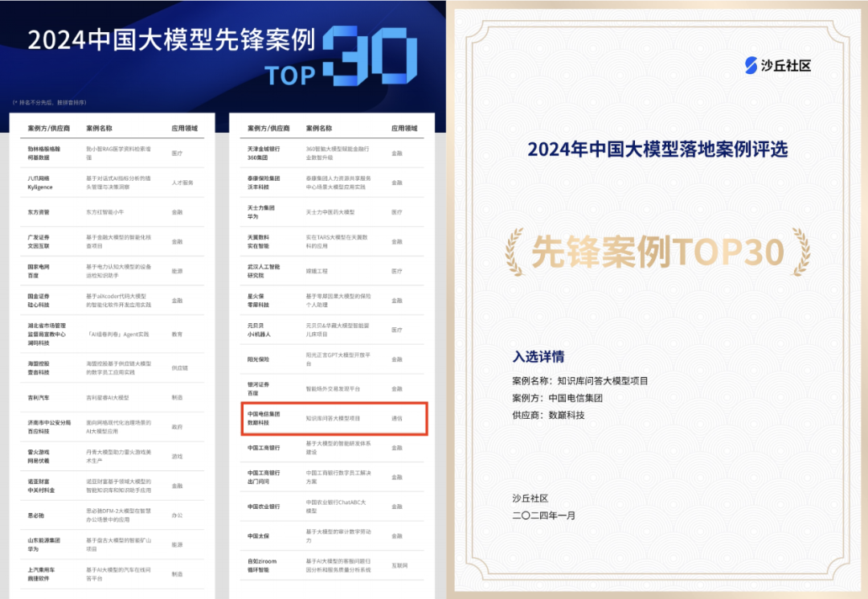Click the gold 先锋案例TOP30 award text
Screen dimensions: 868x599
click(x=657, y=252)
